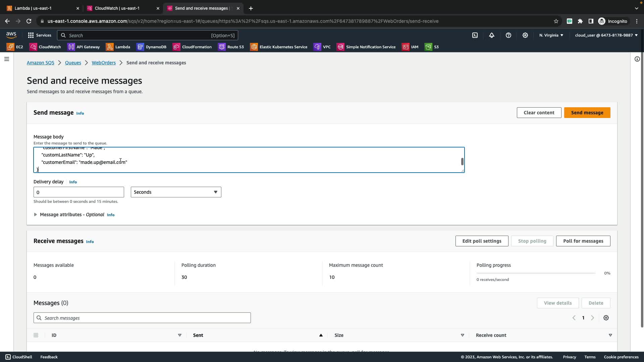Viewport: 644px width, 362px height.
Task: Open the AWS support help icon
Action: coord(508,35)
